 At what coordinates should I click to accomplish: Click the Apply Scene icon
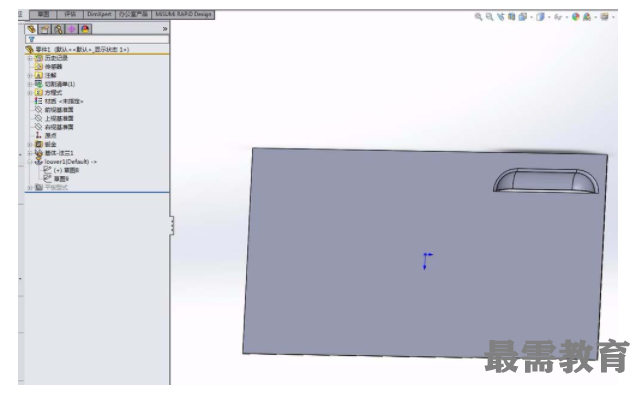pos(587,17)
